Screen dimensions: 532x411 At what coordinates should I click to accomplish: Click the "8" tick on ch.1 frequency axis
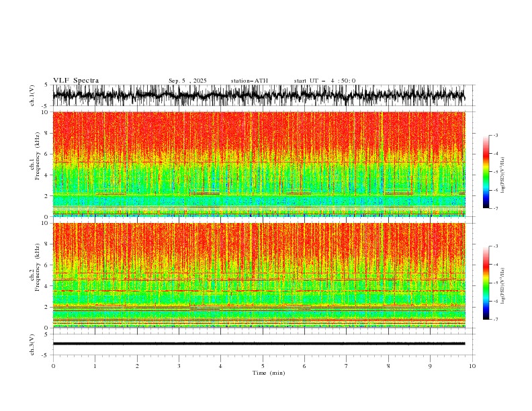(47, 133)
